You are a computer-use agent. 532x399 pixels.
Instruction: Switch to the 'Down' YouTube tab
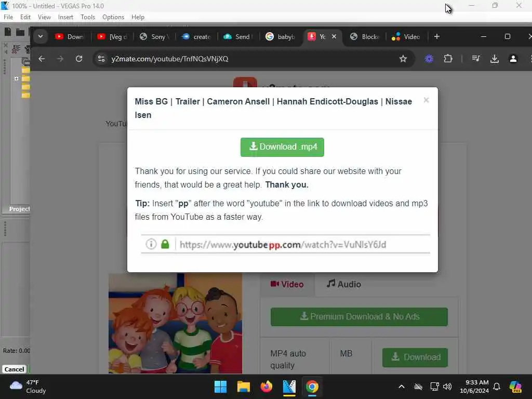(69, 37)
